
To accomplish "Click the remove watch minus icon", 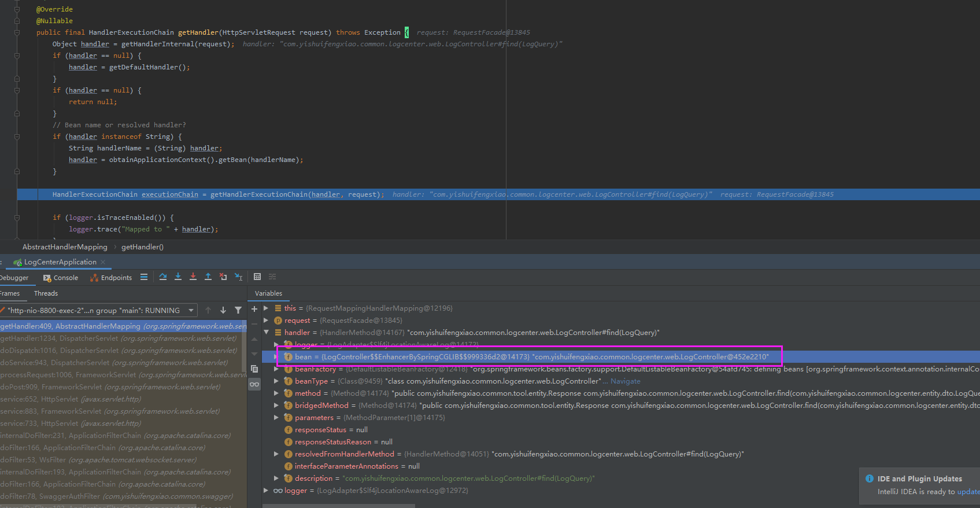I will point(254,324).
